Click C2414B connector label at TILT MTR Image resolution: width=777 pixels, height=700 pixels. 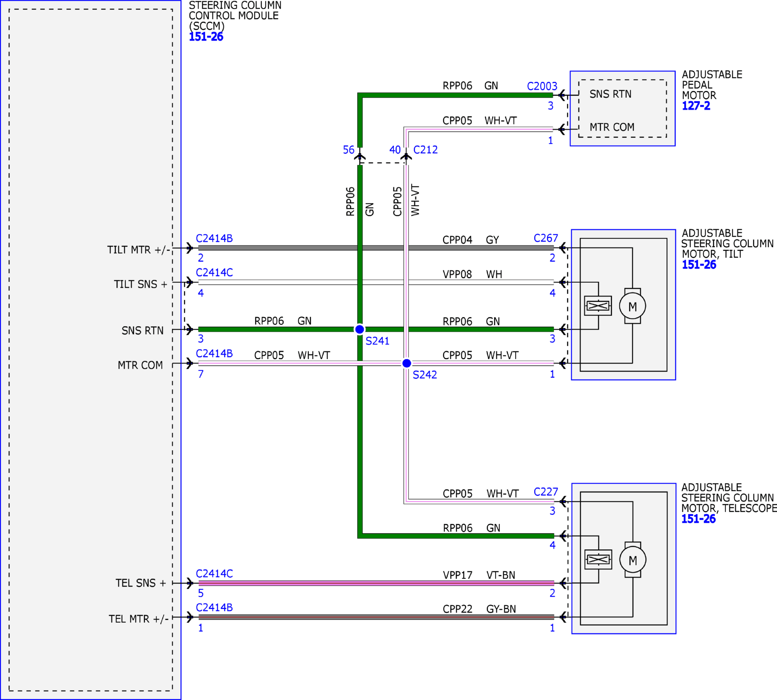coord(214,239)
